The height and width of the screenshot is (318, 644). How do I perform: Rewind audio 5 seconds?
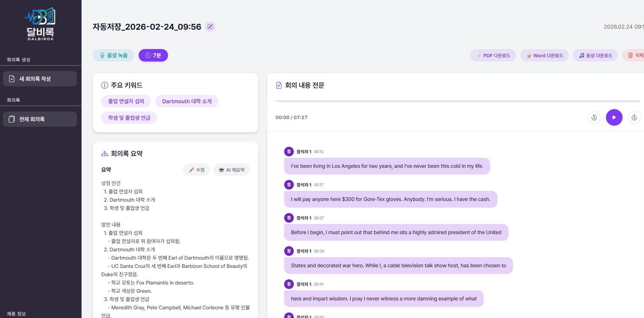(594, 117)
